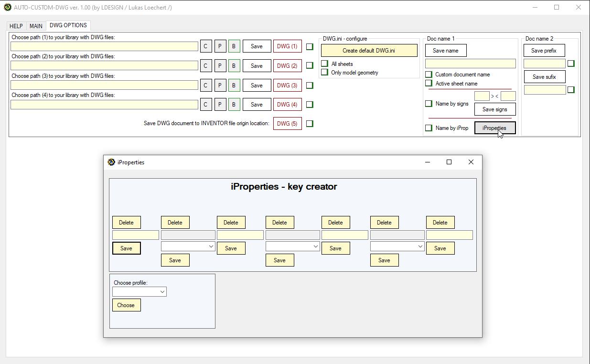This screenshot has height=364, width=590.
Task: Tick the checkbox beside the prefix field
Action: click(x=571, y=63)
